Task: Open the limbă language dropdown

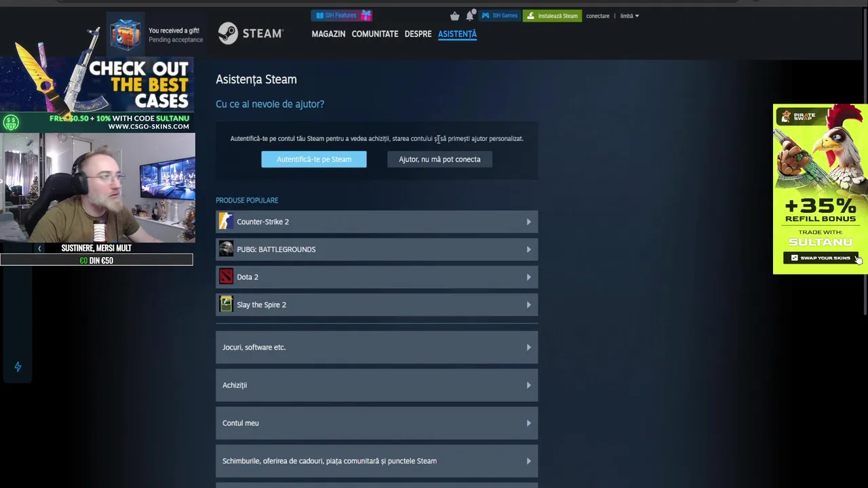Action: pyautogui.click(x=629, y=16)
